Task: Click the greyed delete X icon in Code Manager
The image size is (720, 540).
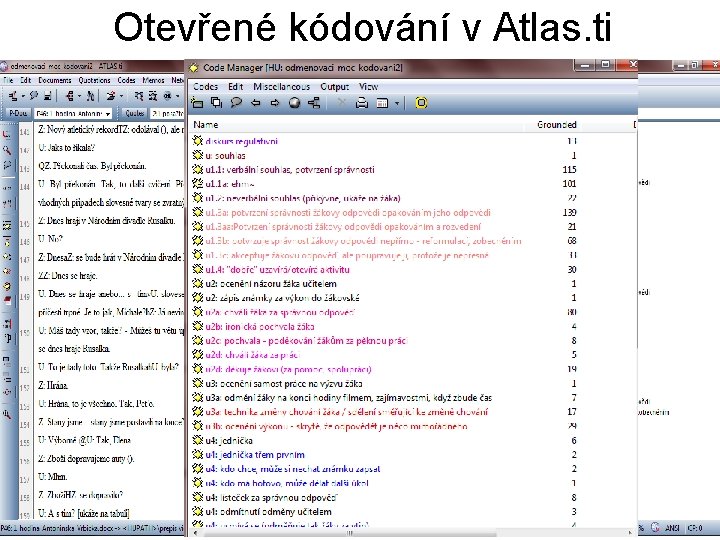Action: [x=341, y=103]
